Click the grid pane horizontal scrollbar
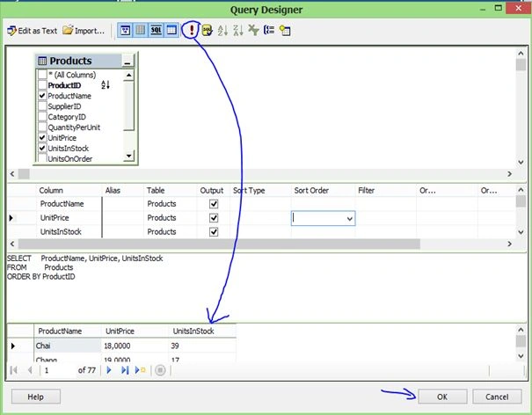This screenshot has width=532, height=415. coord(261,244)
